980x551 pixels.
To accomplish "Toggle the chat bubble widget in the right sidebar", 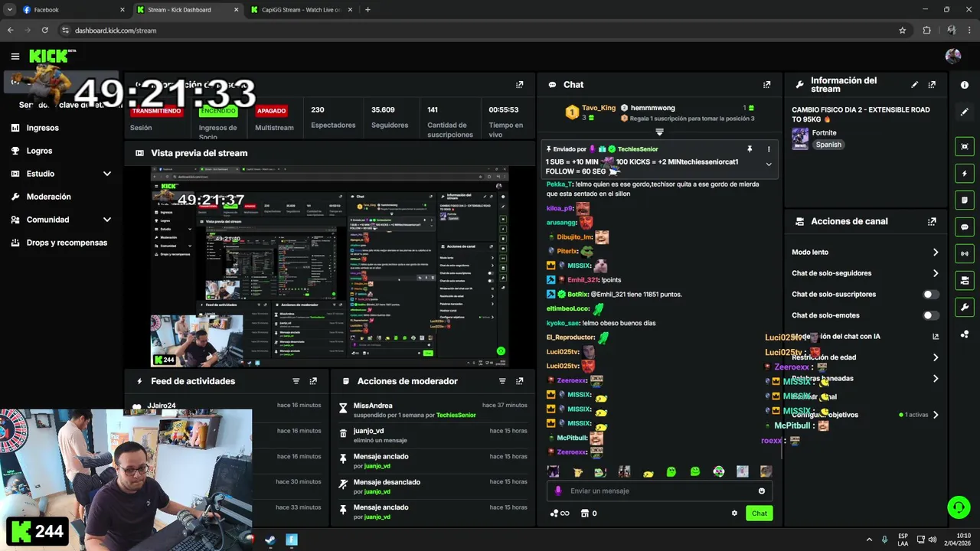I will (x=965, y=227).
